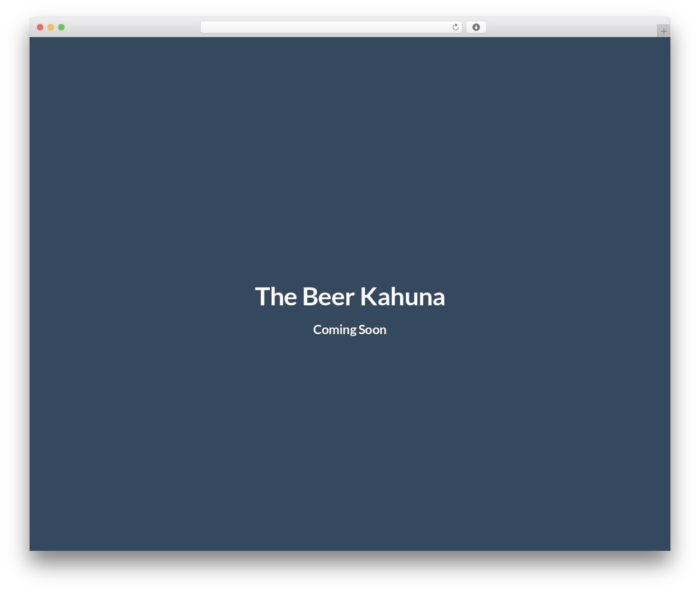Maximize the window with the green button
The height and width of the screenshot is (593, 700).
(61, 27)
